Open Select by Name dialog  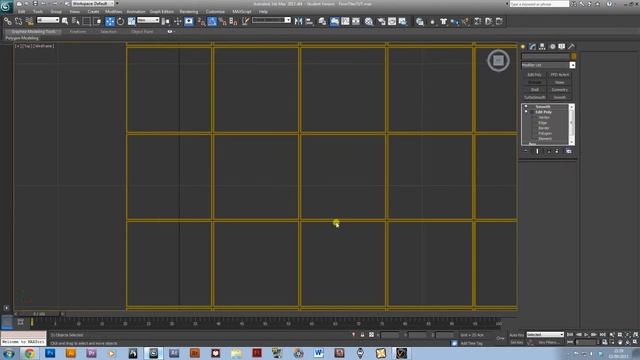click(x=76, y=21)
